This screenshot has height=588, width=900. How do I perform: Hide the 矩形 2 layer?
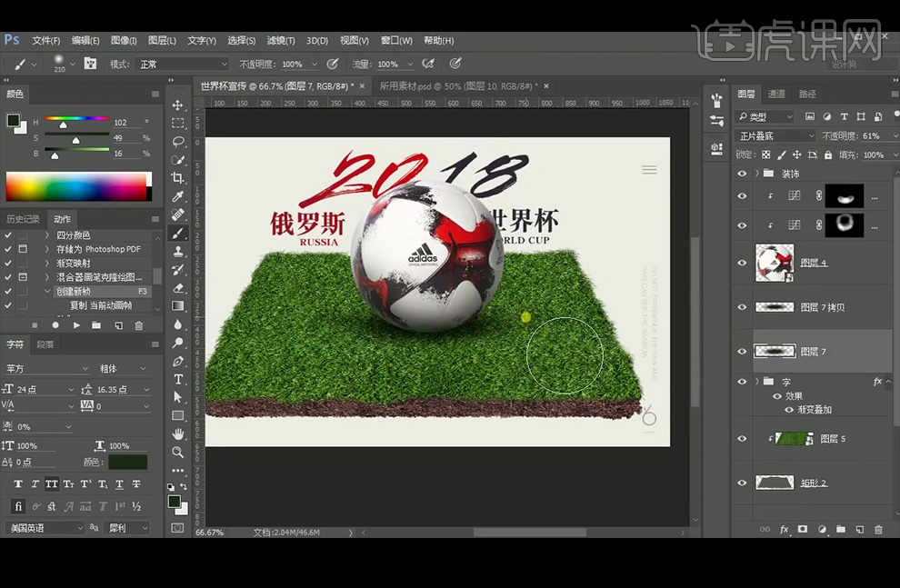[x=742, y=483]
